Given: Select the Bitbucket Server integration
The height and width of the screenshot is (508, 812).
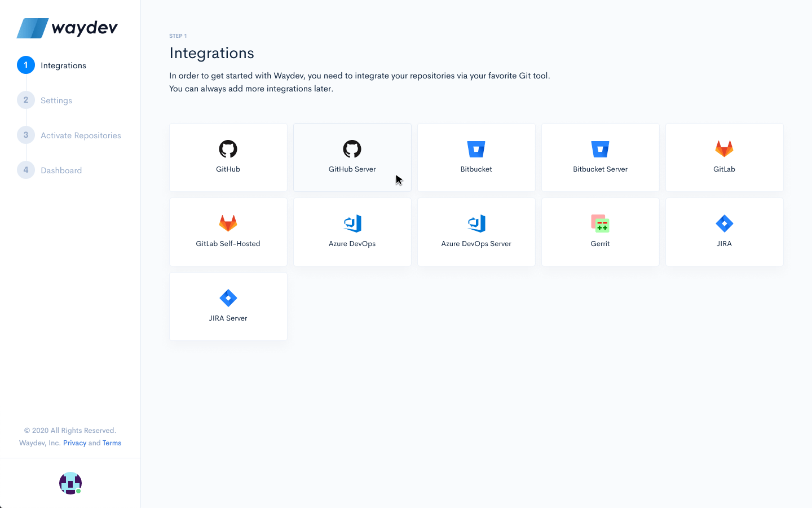Looking at the screenshot, I should pyautogui.click(x=600, y=157).
